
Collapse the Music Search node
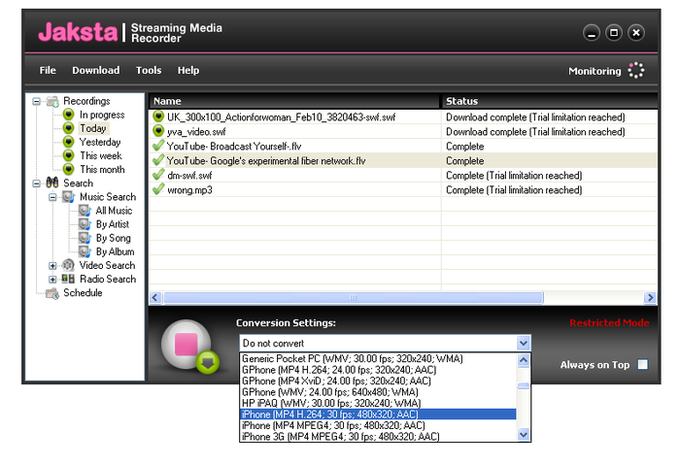tap(52, 197)
